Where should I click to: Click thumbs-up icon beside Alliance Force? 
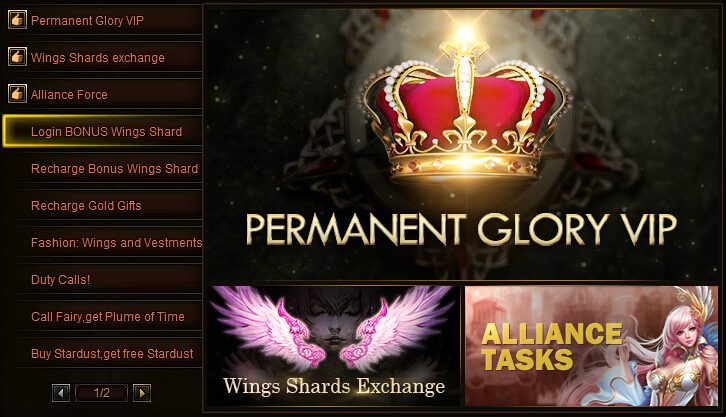pyautogui.click(x=17, y=94)
